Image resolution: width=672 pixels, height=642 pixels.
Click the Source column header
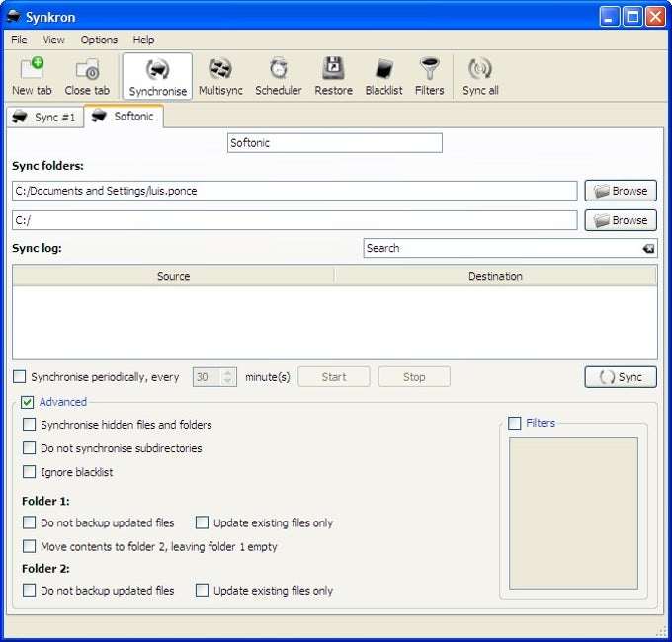tap(173, 276)
